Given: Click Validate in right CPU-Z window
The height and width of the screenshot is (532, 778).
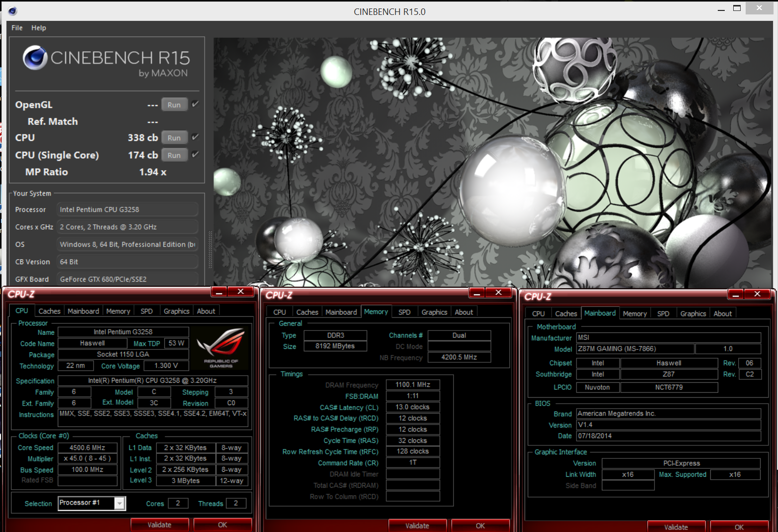Looking at the screenshot, I should [676, 527].
